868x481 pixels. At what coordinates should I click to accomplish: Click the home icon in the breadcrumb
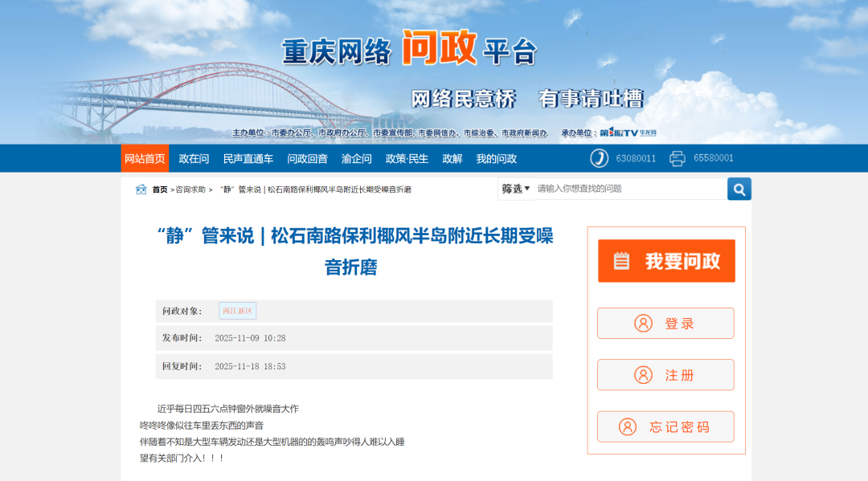tap(140, 190)
